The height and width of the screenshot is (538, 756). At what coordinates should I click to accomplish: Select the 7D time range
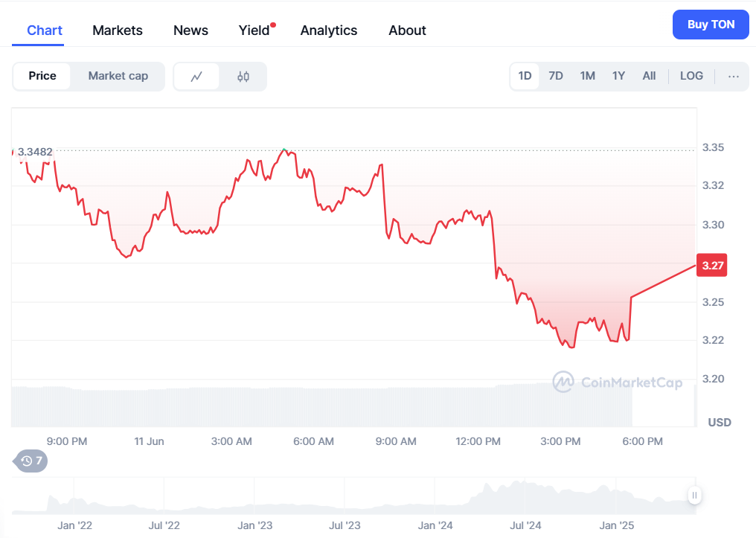coord(555,76)
